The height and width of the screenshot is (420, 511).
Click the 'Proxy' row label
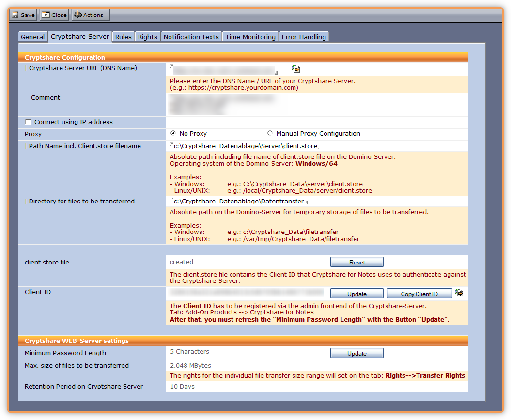(33, 134)
